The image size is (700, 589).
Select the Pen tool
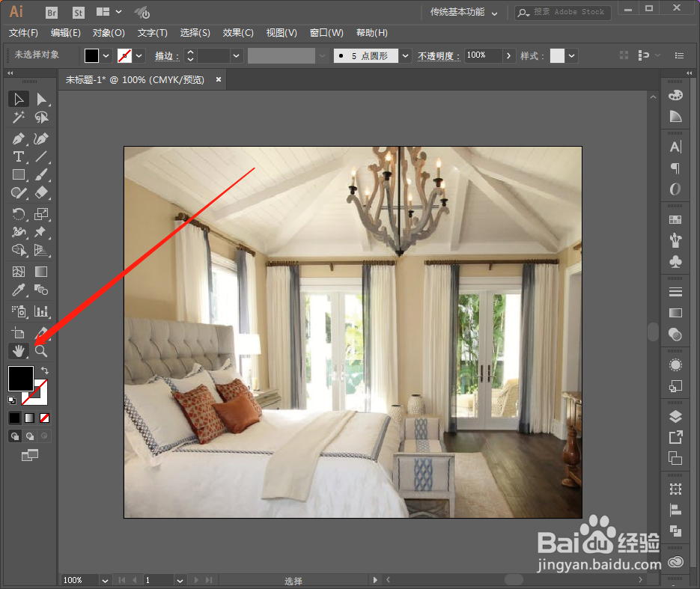point(19,138)
